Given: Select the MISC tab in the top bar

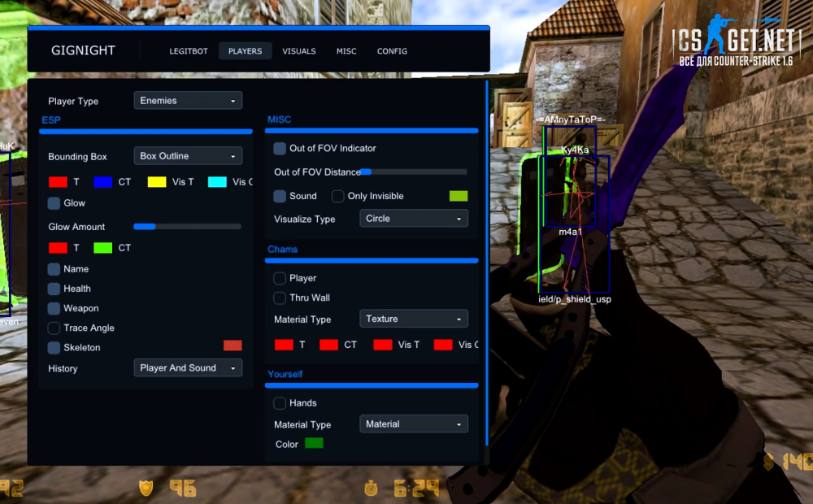Looking at the screenshot, I should (x=346, y=51).
